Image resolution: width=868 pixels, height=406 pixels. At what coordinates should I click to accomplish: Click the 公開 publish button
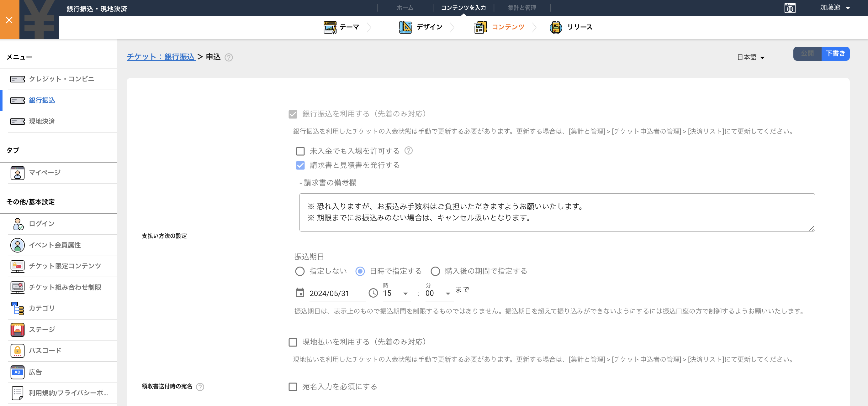coord(808,54)
